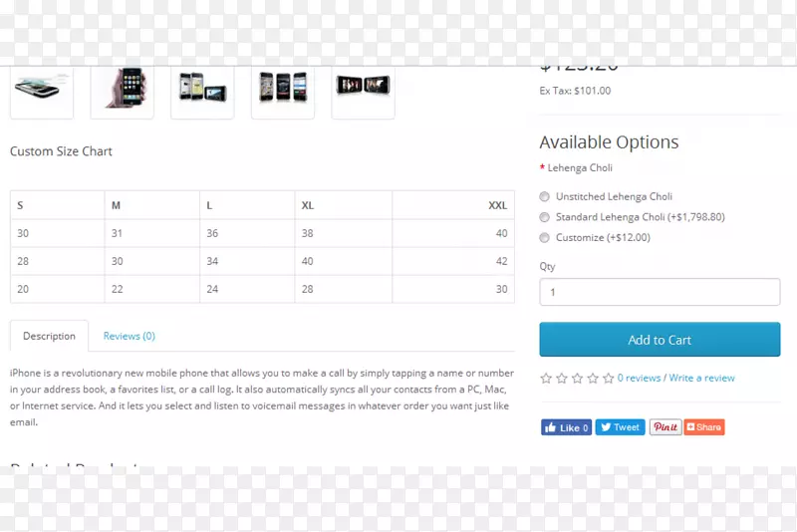Click the fifth rating star
The image size is (797, 532).
tap(609, 379)
